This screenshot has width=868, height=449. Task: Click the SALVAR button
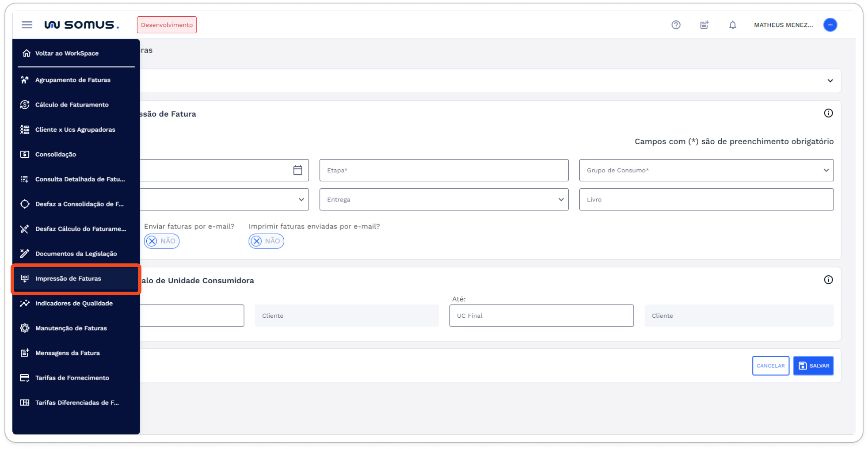[x=813, y=365]
